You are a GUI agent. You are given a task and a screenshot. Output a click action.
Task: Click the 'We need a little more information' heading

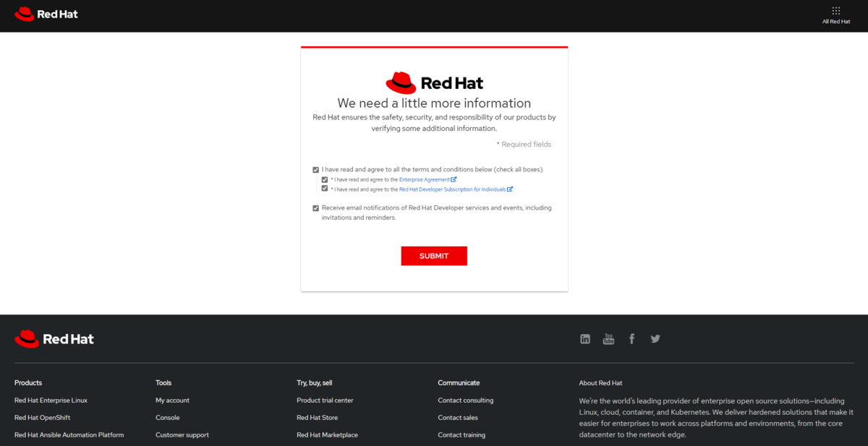tap(434, 103)
